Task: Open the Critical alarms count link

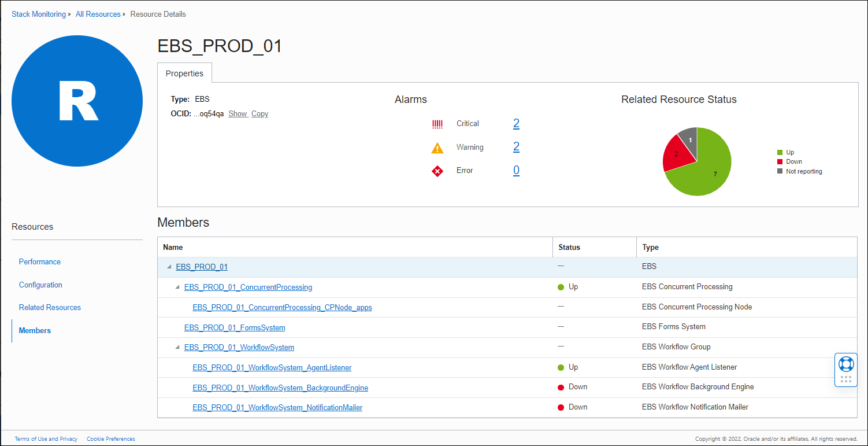Action: (x=516, y=123)
